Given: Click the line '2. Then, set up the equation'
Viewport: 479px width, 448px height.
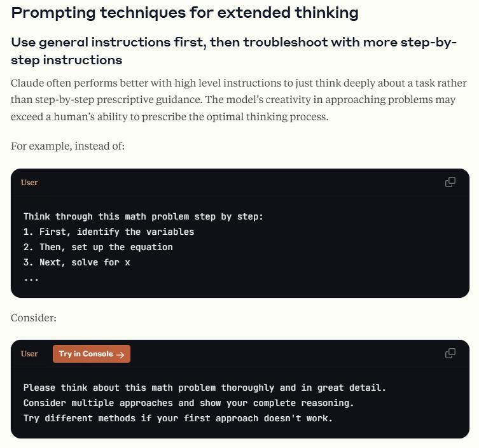Looking at the screenshot, I should pyautogui.click(x=98, y=247).
